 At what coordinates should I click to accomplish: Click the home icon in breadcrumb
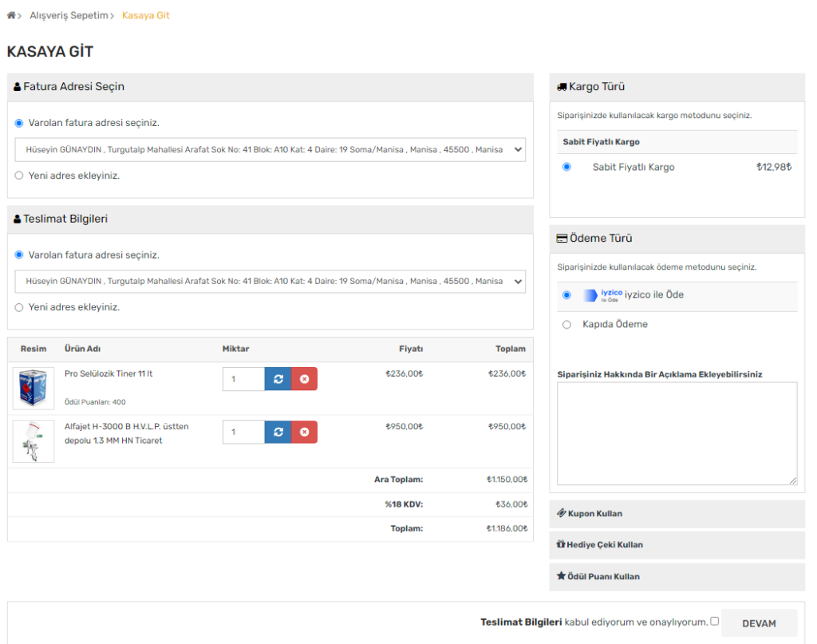point(11,15)
